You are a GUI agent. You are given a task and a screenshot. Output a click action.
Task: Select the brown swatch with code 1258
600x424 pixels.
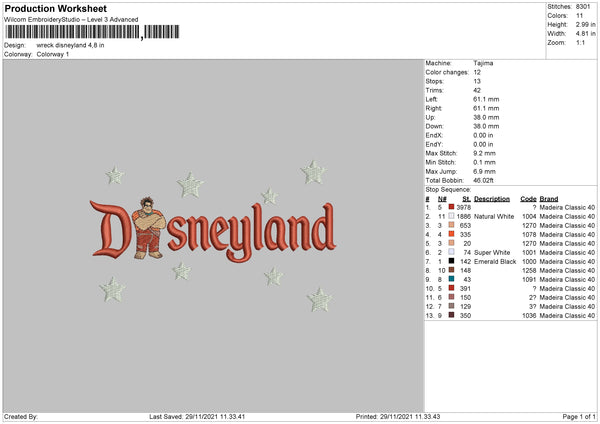click(452, 270)
